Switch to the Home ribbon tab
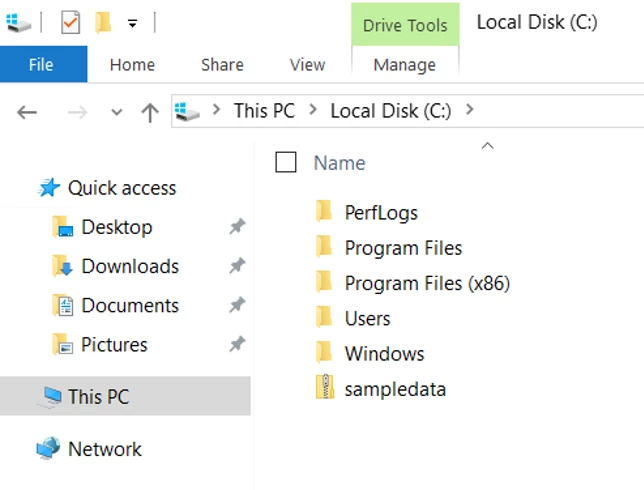Image resolution: width=644 pixels, height=490 pixels. coord(132,65)
